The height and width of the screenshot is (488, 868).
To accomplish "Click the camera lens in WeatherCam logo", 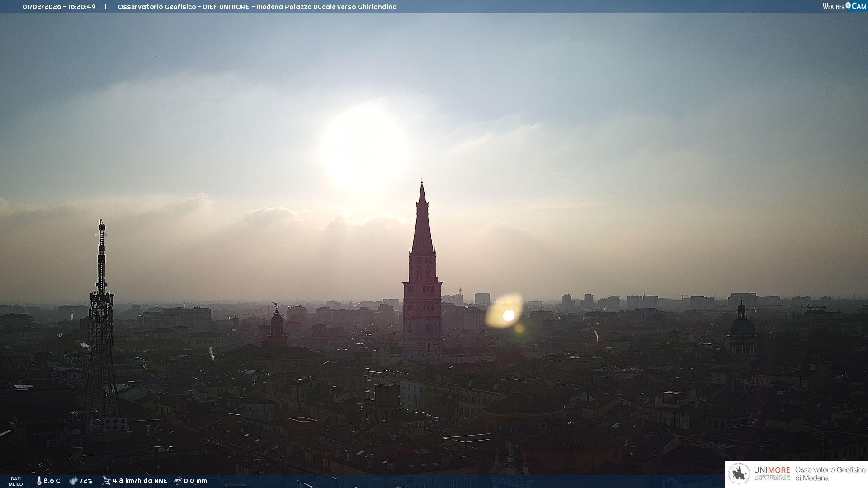I will 848,5.
